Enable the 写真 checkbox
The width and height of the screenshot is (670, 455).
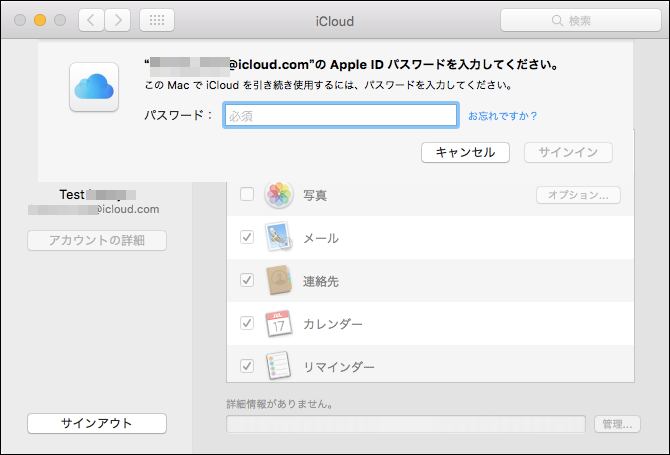pyautogui.click(x=247, y=194)
